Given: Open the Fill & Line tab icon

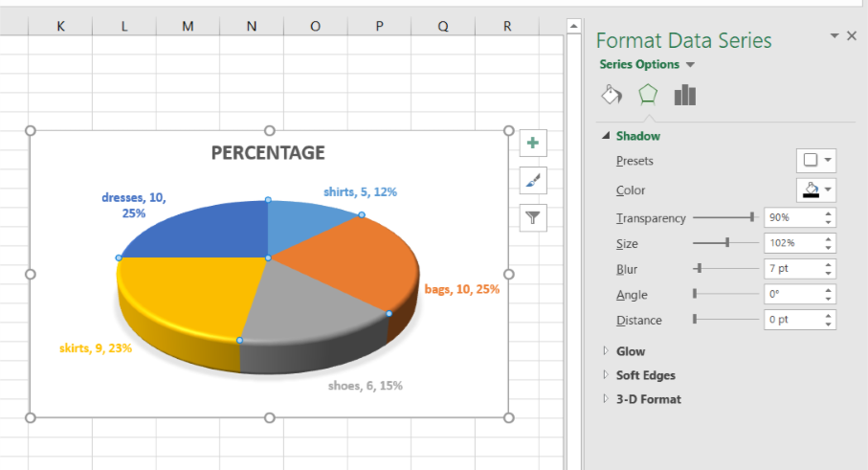Looking at the screenshot, I should (612, 95).
